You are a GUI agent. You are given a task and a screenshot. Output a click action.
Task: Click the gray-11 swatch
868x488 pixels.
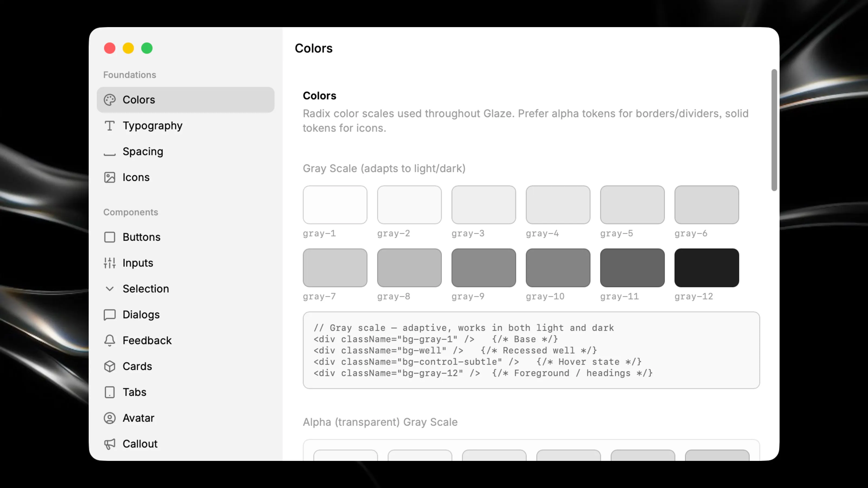pos(633,268)
